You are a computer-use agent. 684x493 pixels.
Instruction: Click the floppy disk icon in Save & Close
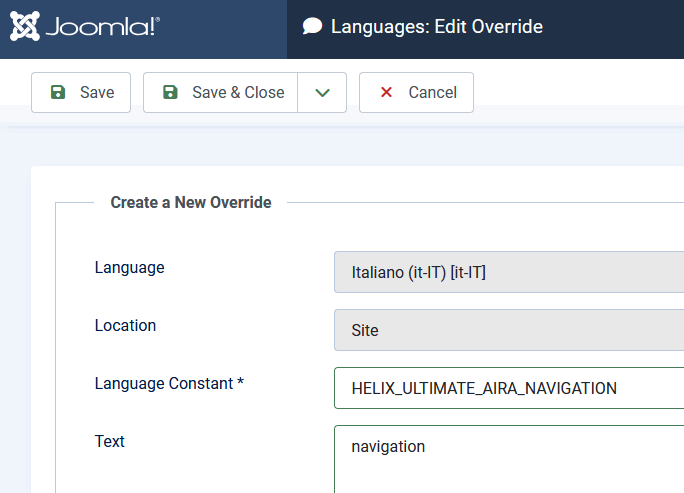(170, 92)
